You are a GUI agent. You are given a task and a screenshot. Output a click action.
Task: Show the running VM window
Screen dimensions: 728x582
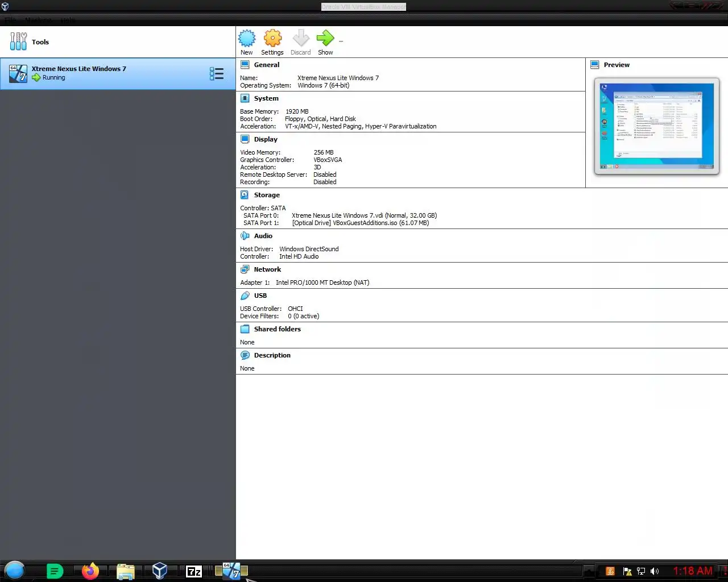click(x=325, y=39)
